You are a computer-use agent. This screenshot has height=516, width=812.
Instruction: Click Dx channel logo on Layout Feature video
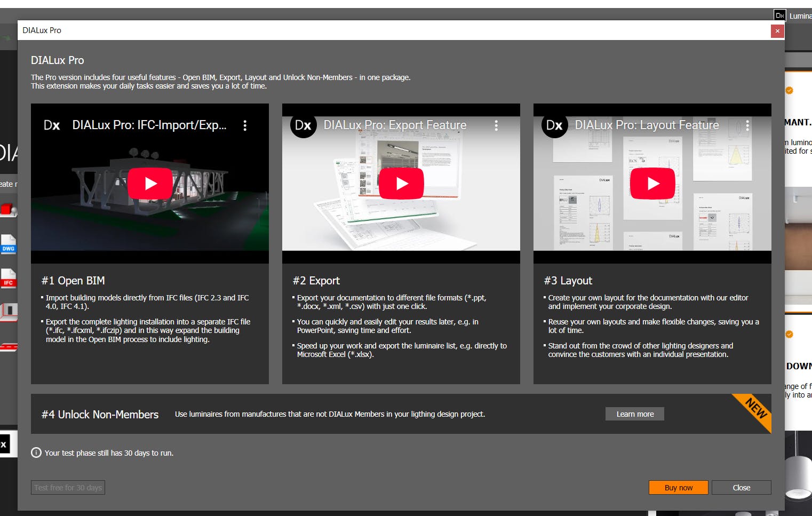554,125
